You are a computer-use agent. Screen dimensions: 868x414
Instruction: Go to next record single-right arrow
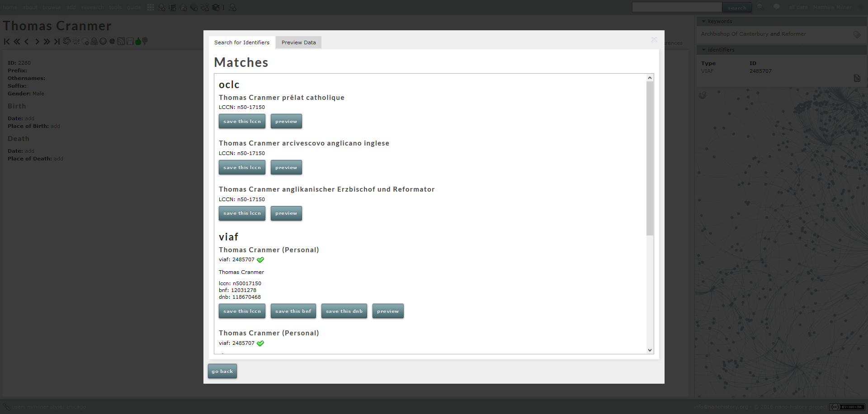click(x=37, y=42)
